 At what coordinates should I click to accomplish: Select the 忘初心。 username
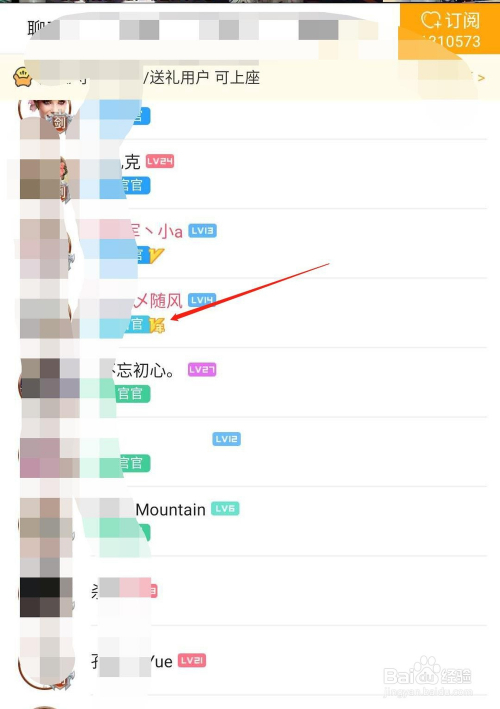click(x=143, y=370)
